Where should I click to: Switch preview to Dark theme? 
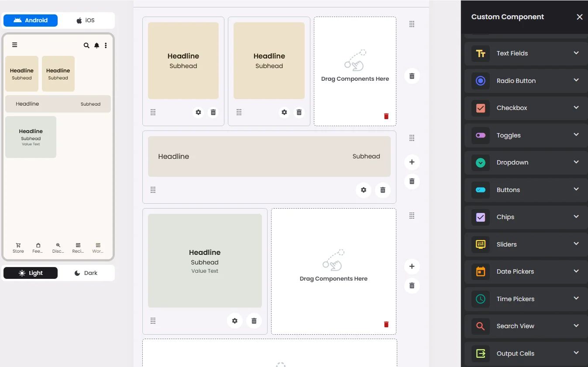(x=86, y=273)
